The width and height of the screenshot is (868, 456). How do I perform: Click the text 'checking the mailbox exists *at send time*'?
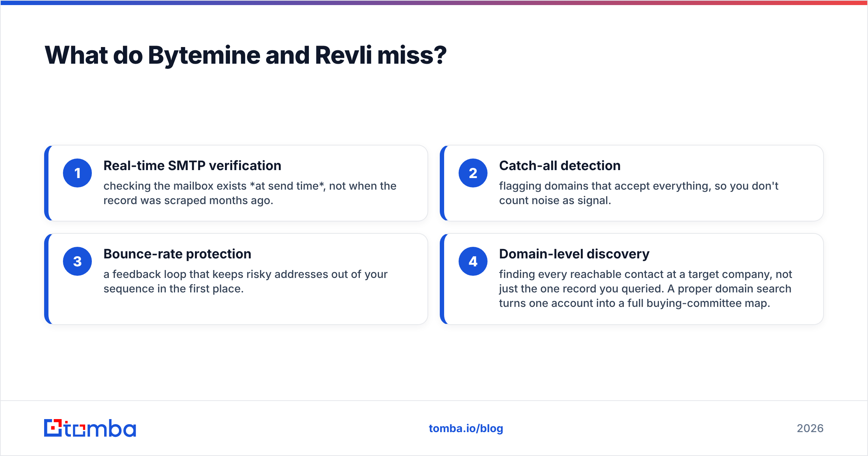[x=214, y=186]
